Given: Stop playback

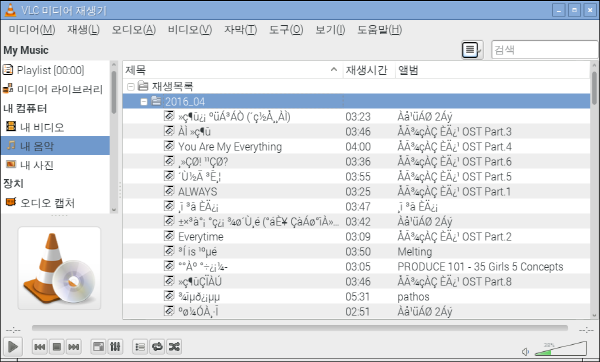Looking at the screenshot, I should 57,347.
